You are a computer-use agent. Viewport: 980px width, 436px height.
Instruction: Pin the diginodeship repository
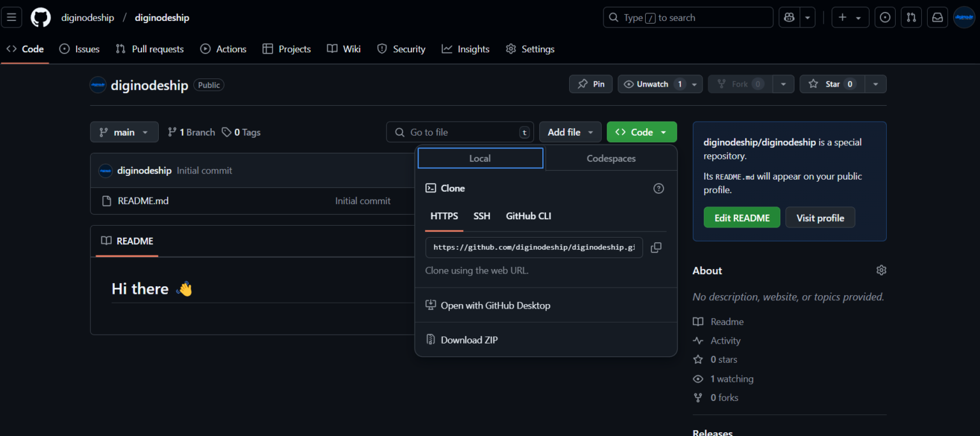pyautogui.click(x=590, y=84)
